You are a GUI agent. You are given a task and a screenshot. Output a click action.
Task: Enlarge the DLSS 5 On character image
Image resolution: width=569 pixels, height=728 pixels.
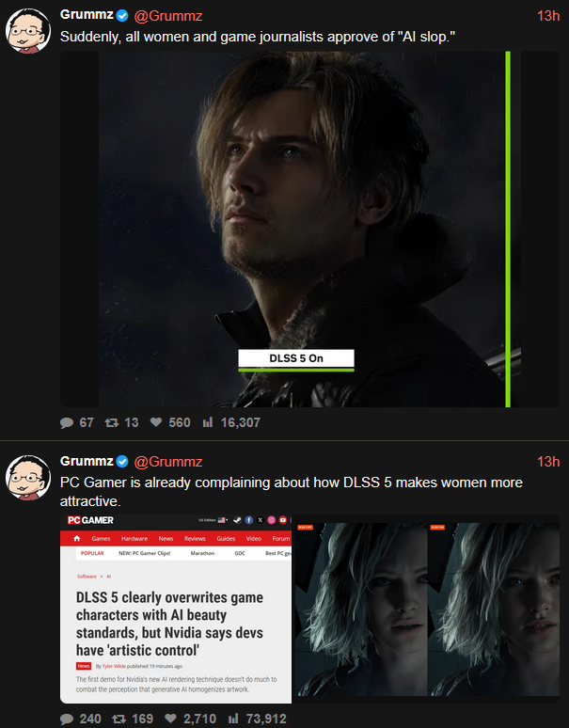pos(309,229)
